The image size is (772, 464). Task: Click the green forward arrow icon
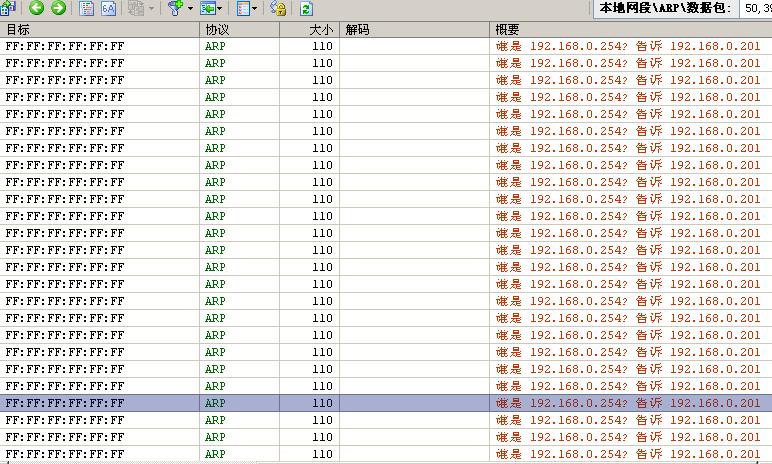tap(58, 9)
